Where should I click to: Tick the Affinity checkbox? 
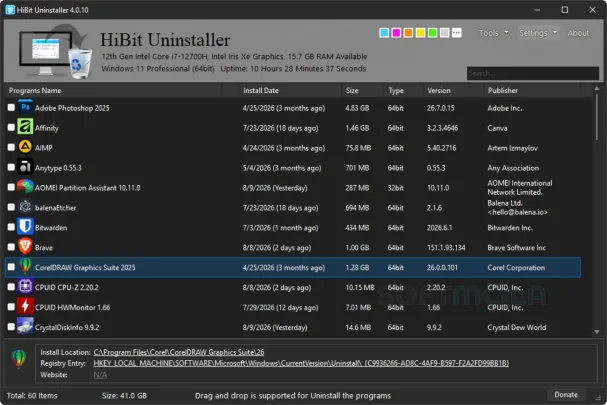point(11,127)
